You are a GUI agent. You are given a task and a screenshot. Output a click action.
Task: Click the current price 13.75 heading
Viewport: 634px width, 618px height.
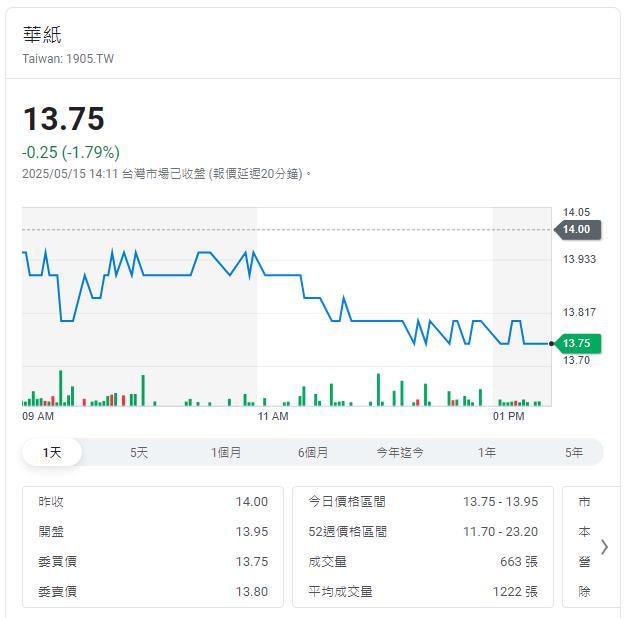pos(64,119)
